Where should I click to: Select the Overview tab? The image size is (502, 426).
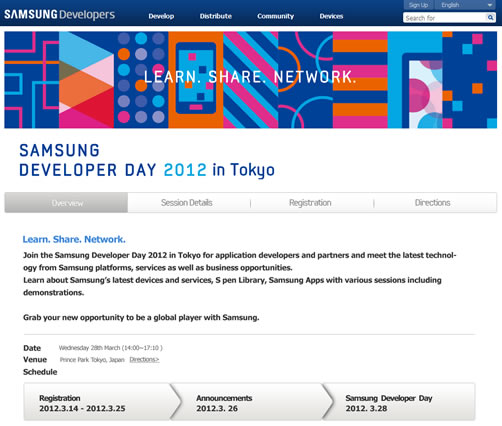66,203
